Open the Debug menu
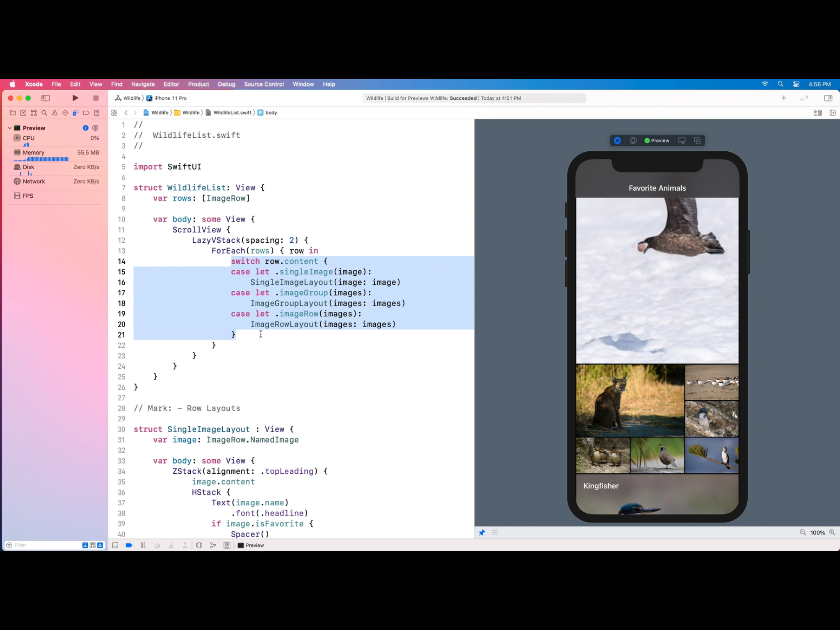 click(226, 84)
